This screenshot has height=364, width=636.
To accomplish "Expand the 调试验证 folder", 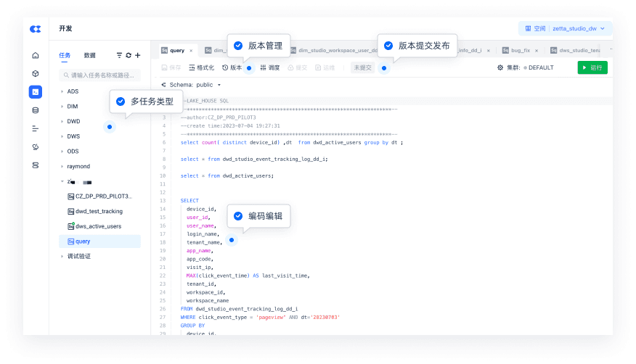I will point(78,256).
